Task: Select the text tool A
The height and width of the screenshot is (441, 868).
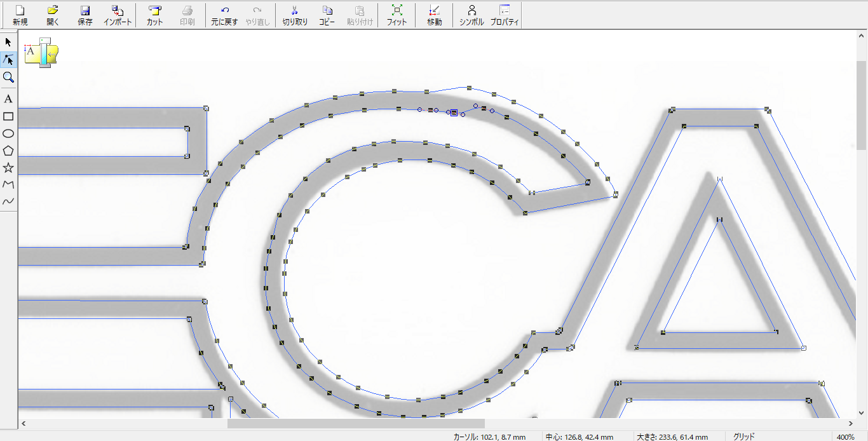Action: pos(8,98)
